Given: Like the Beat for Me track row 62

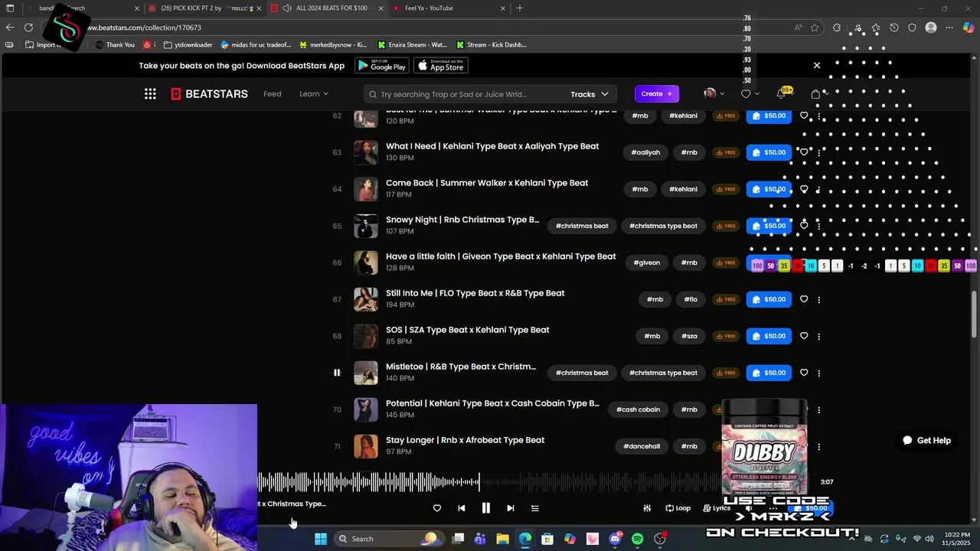Looking at the screenshot, I should [x=804, y=116].
